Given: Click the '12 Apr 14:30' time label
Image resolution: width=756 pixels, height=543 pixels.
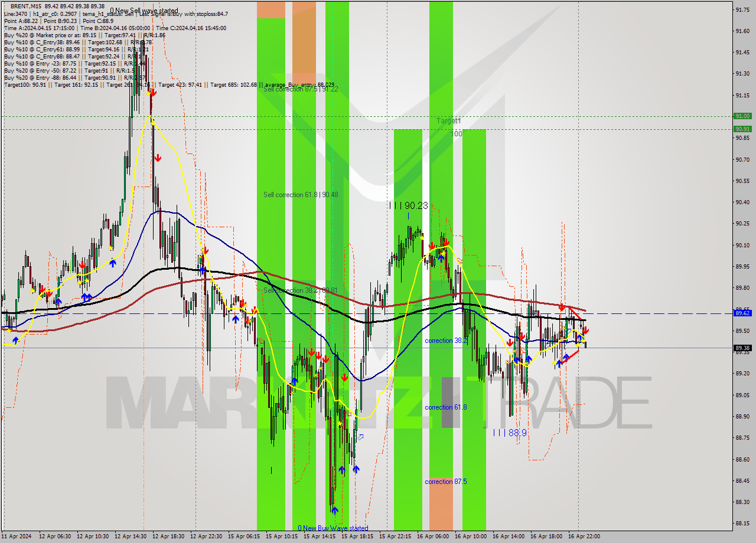Looking at the screenshot, I should pyautogui.click(x=131, y=537).
